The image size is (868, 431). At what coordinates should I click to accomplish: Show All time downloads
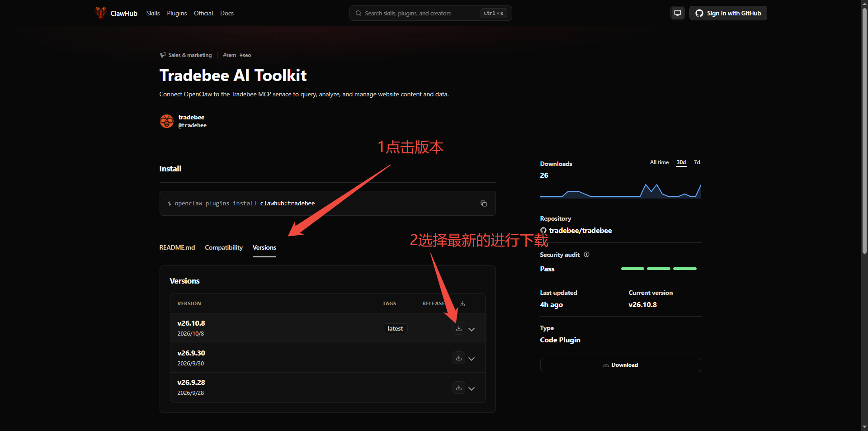659,162
